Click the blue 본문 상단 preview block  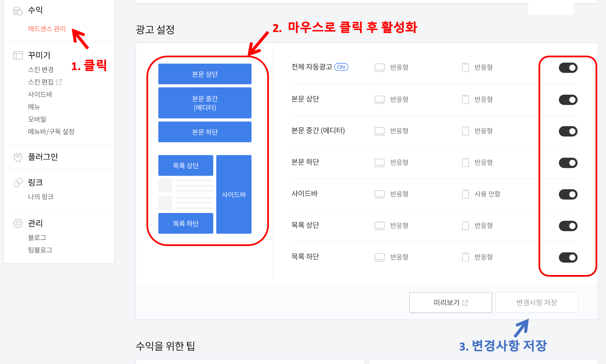(x=205, y=74)
